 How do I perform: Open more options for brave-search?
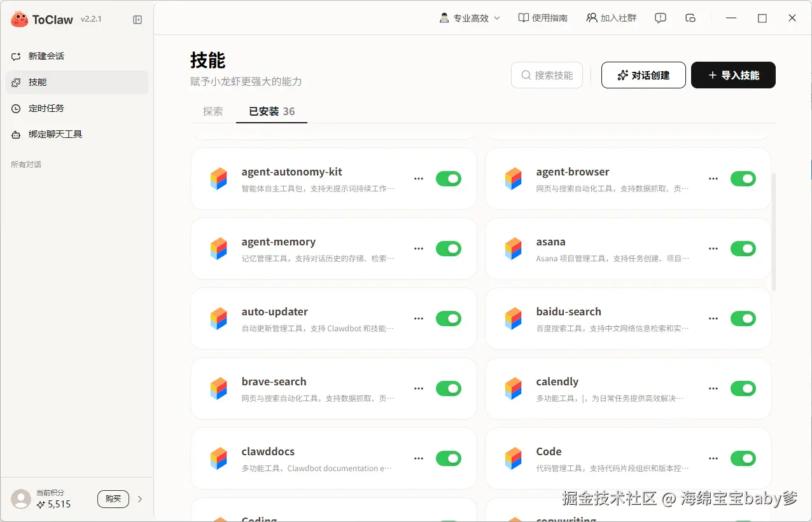click(419, 388)
